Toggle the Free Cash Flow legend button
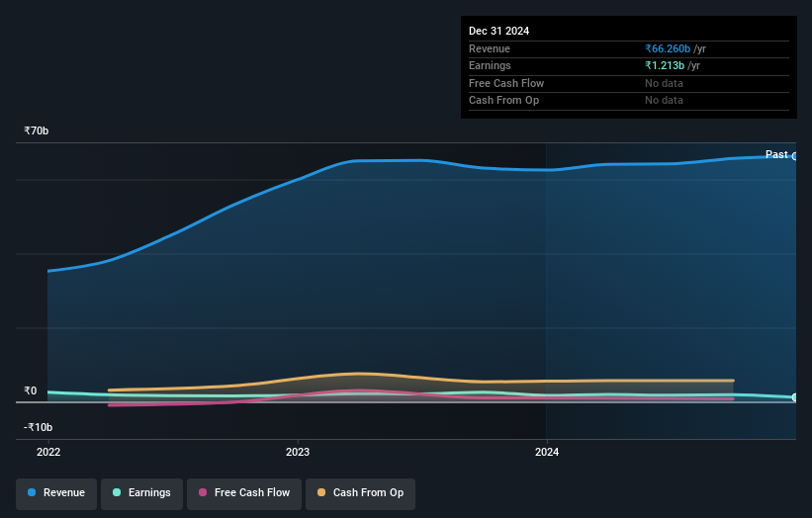 [x=244, y=493]
